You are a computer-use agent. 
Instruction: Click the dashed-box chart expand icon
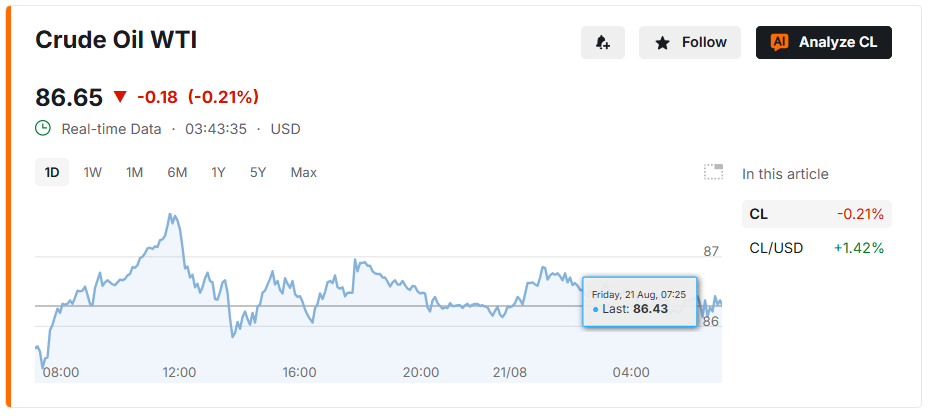coord(713,172)
